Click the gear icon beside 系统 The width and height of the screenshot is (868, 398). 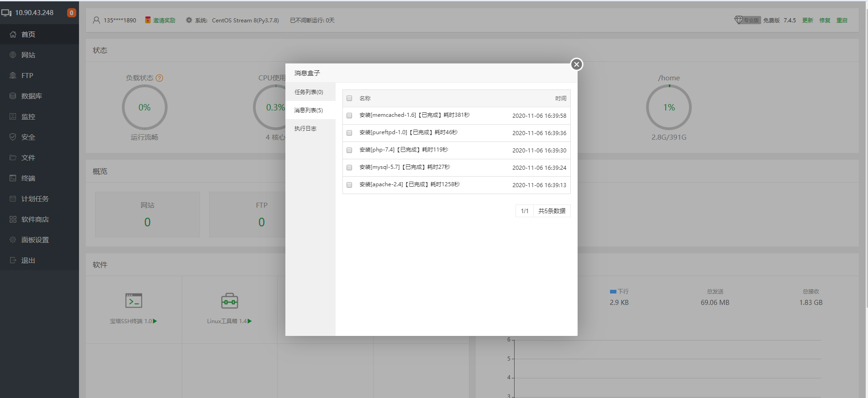[189, 20]
